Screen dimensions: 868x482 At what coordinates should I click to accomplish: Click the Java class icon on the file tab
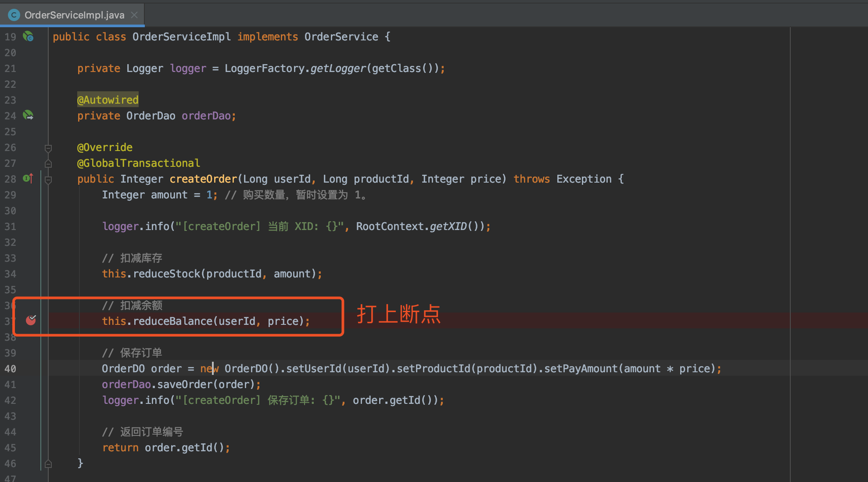[x=14, y=15]
